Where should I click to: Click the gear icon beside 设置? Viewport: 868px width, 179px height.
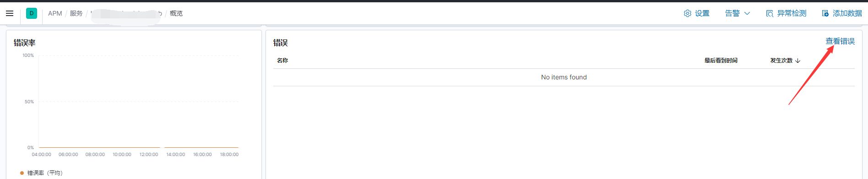pos(687,13)
